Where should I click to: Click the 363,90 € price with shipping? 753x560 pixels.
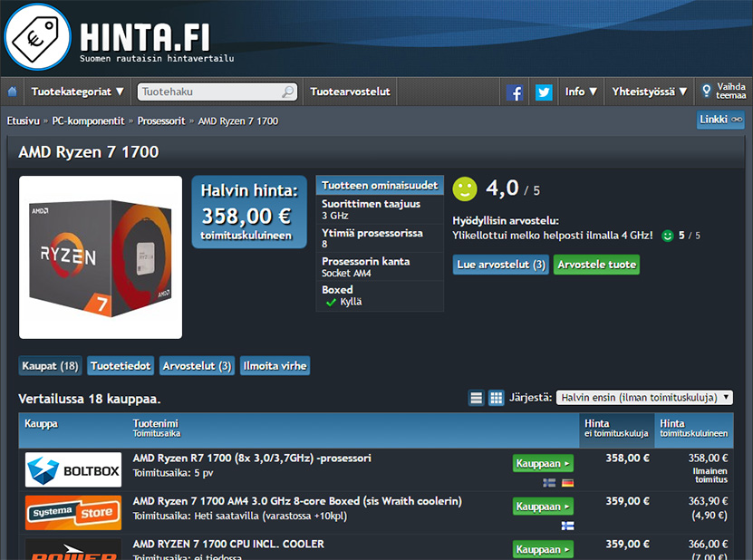[708, 501]
